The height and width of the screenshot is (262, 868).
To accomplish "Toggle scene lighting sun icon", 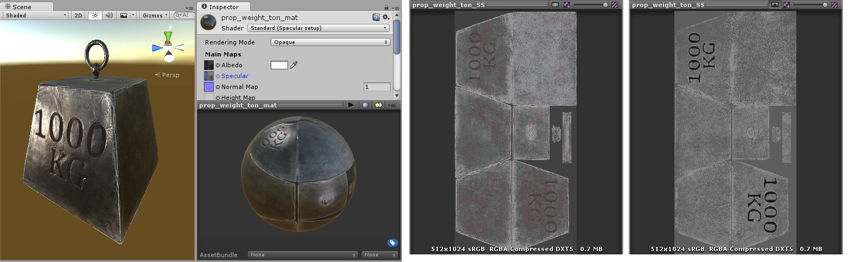I will (95, 15).
